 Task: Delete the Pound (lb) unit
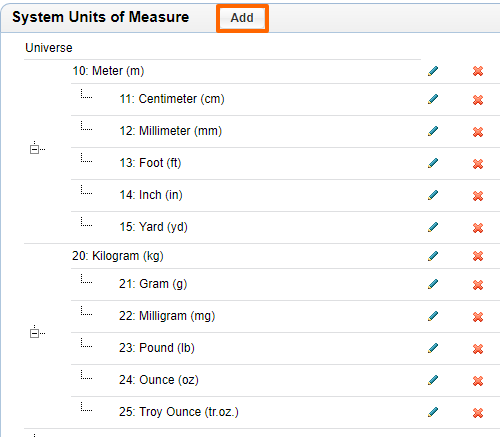point(478,349)
